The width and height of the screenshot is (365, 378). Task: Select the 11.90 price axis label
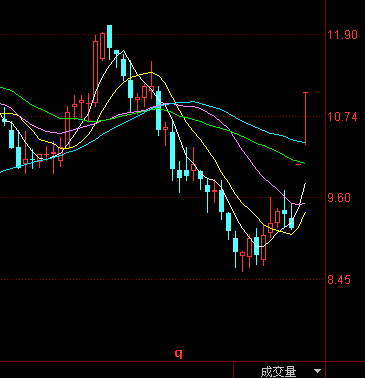(342, 35)
